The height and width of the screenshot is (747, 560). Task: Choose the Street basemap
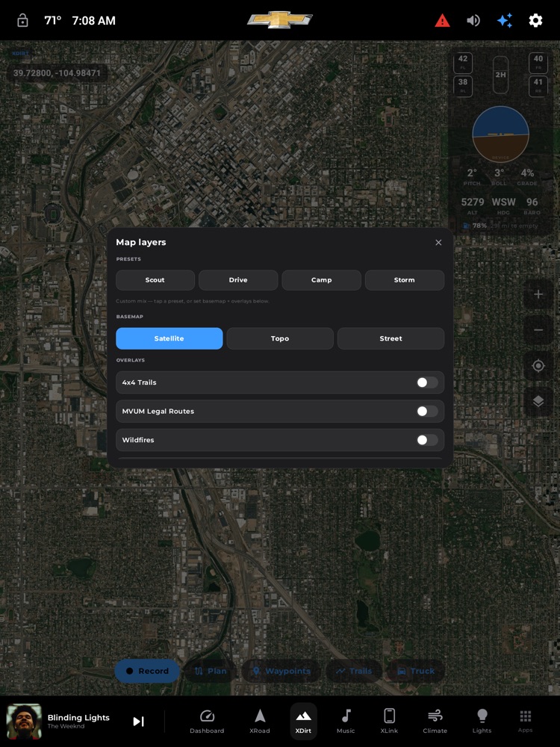click(391, 338)
